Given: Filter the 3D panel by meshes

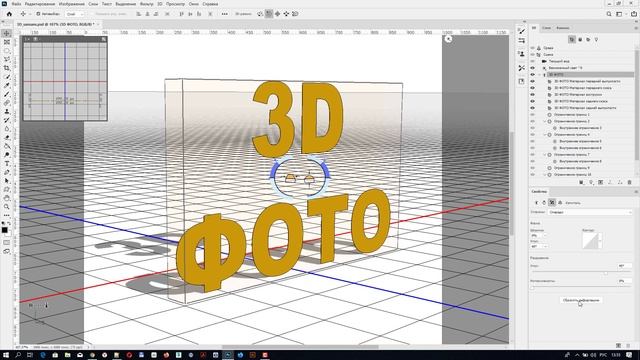Looking at the screenshot, I should (x=580, y=40).
